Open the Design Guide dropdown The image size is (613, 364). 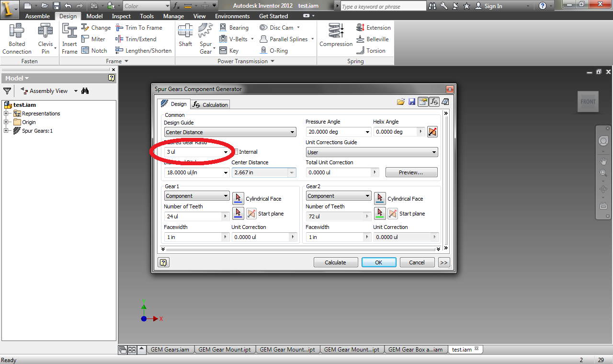pyautogui.click(x=230, y=132)
